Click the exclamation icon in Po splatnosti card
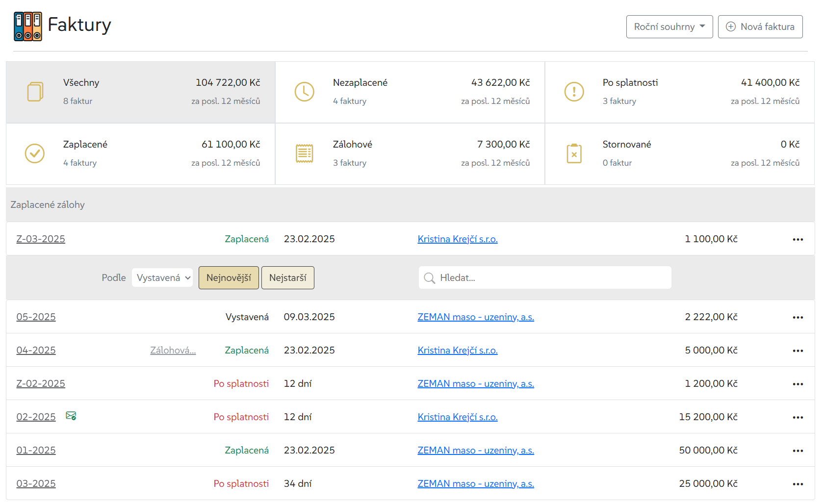The image size is (823, 504). tap(574, 92)
